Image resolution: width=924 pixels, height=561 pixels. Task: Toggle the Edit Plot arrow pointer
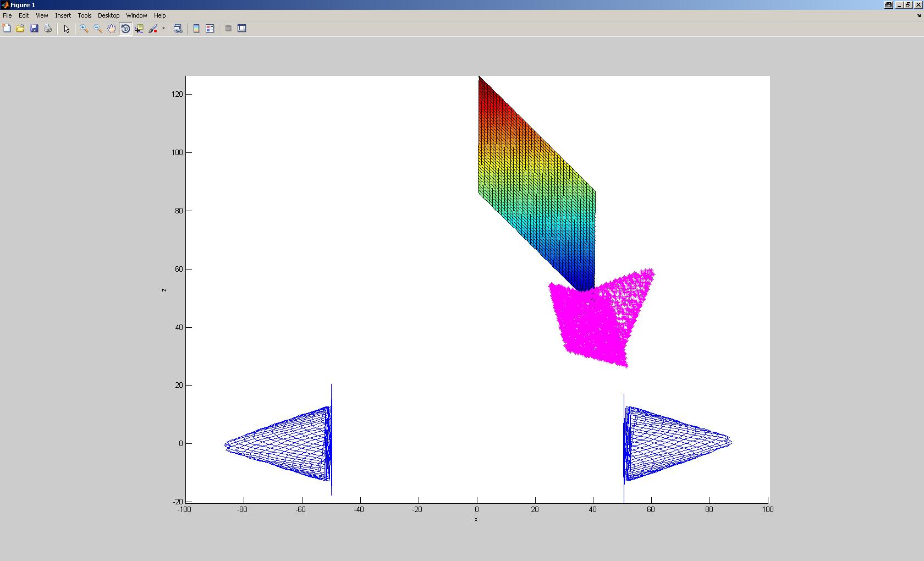pos(67,29)
